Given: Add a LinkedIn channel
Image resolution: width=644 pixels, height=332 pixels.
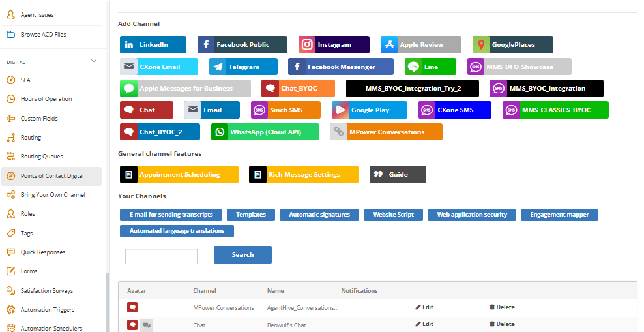Looking at the screenshot, I should point(153,45).
